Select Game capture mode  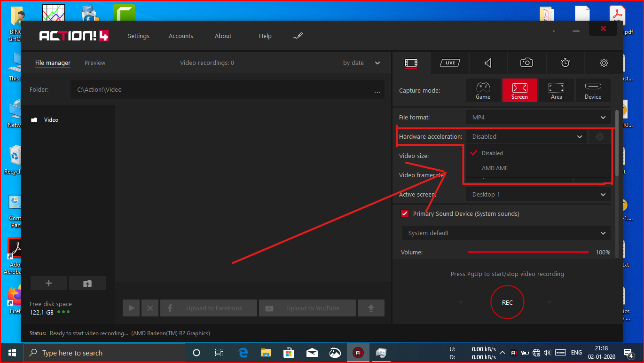483,90
